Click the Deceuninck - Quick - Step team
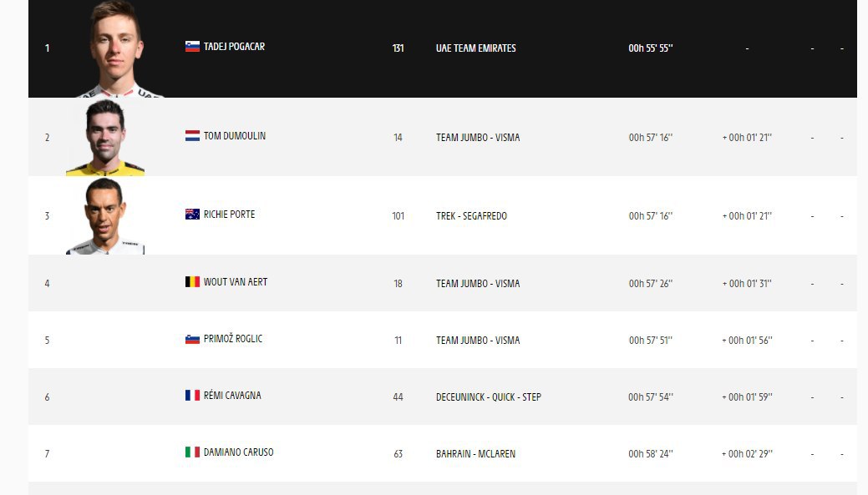868x495 pixels. pyautogui.click(x=488, y=397)
